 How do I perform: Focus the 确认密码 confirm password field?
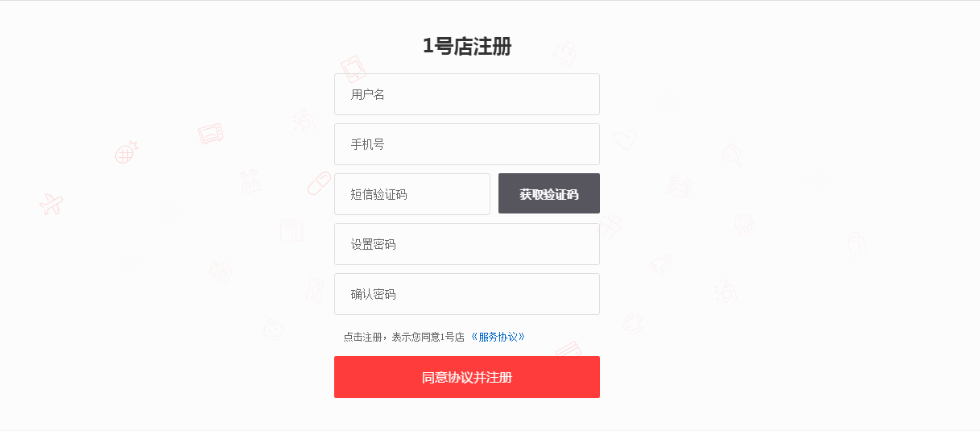click(467, 294)
